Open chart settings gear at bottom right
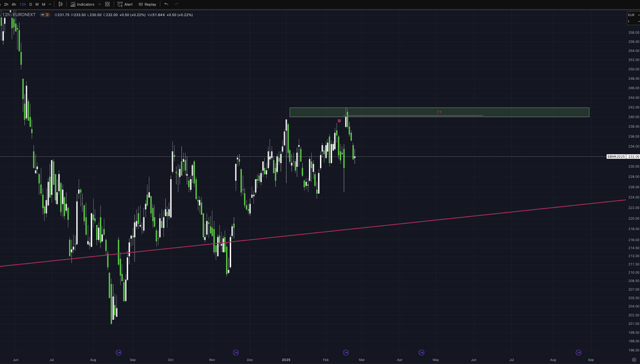Image resolution: width=640 pixels, height=364 pixels. (634, 360)
